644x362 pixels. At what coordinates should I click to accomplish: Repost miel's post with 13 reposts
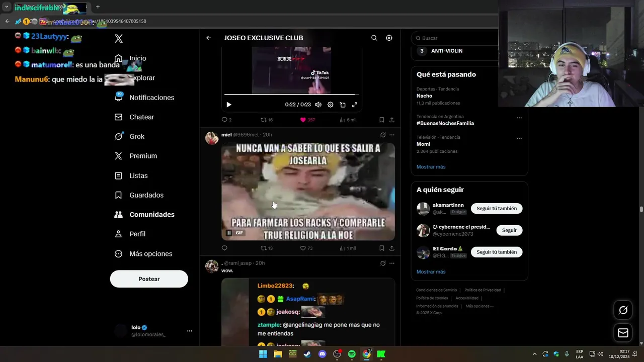267,248
